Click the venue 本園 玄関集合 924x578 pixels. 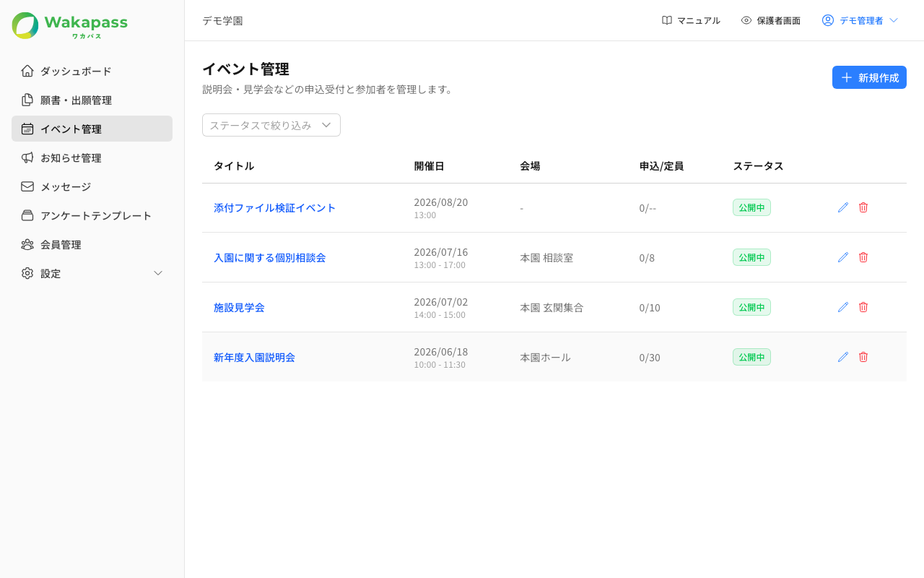552,307
